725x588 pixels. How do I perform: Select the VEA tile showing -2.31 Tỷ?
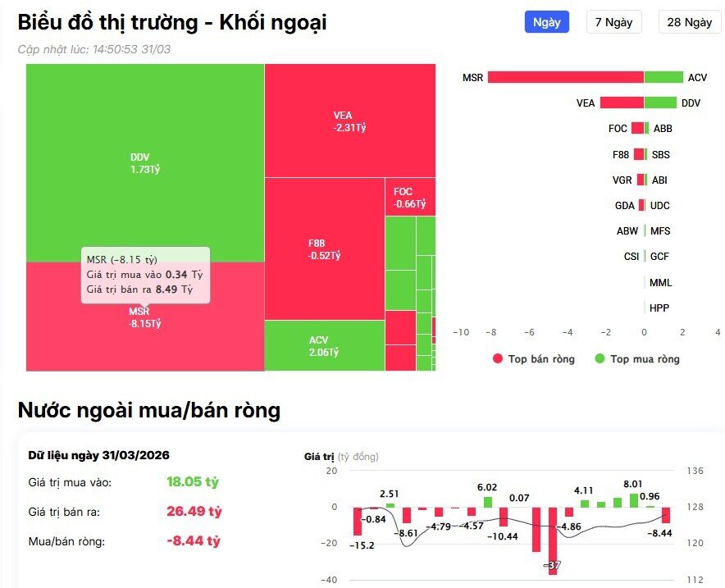(x=349, y=121)
